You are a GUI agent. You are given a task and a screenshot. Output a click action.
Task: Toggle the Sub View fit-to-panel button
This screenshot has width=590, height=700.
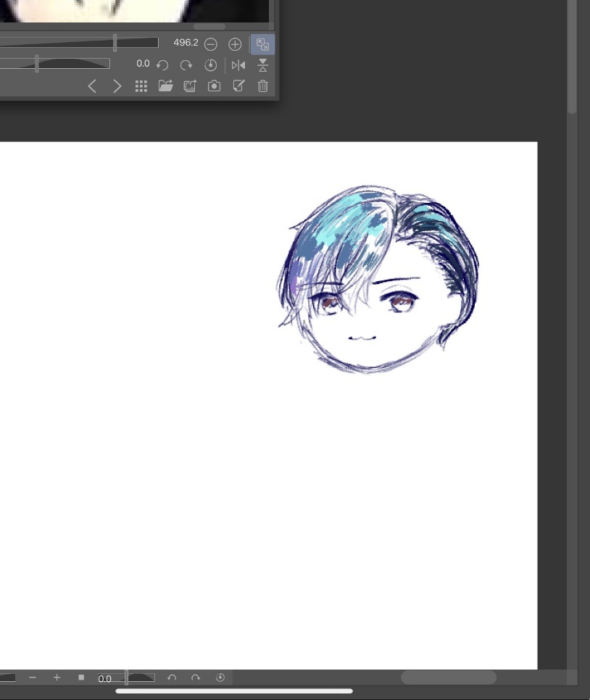click(x=262, y=44)
